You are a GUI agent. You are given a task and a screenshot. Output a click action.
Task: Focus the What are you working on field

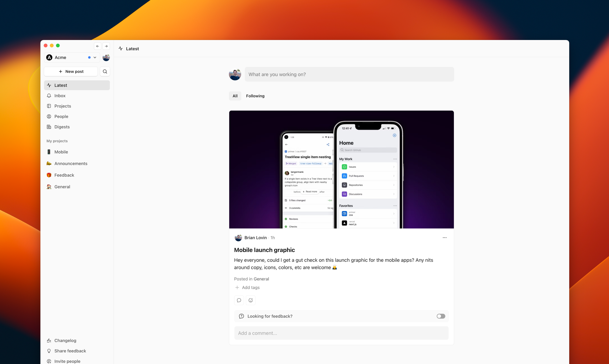(349, 74)
